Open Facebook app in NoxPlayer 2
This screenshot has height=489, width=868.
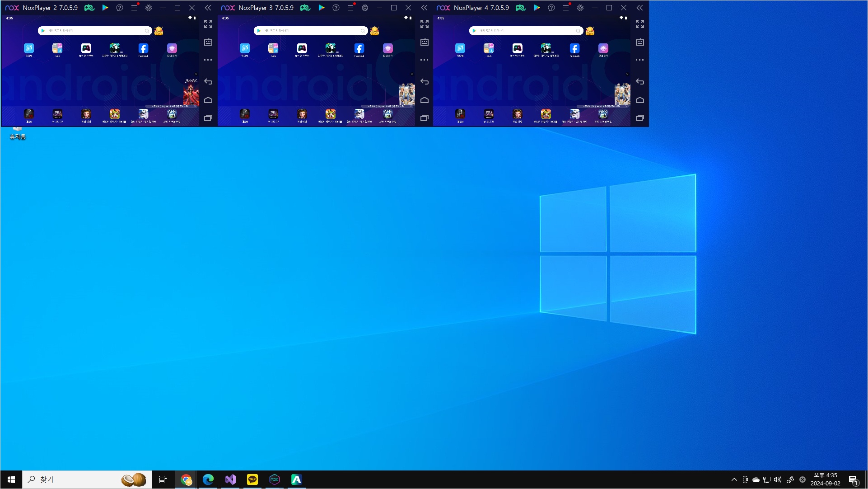click(x=143, y=48)
